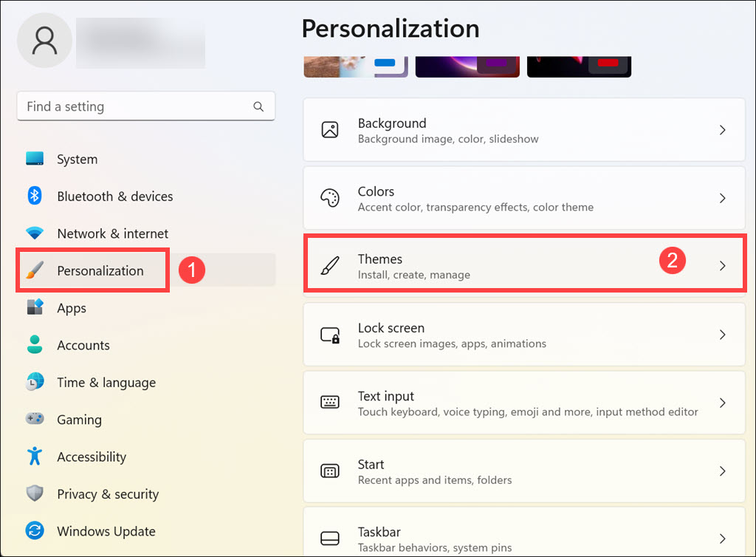
Task: Go to Accounts in the sidebar
Action: 83,345
